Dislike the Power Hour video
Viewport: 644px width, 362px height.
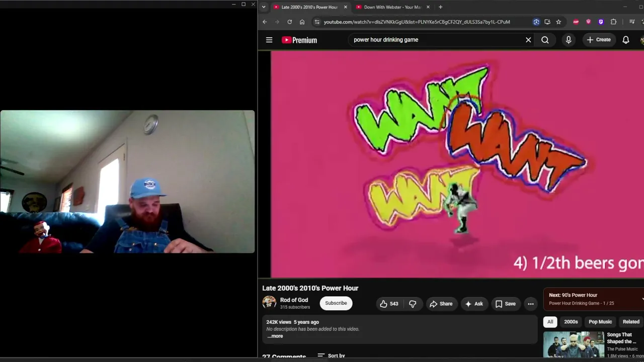pyautogui.click(x=413, y=304)
